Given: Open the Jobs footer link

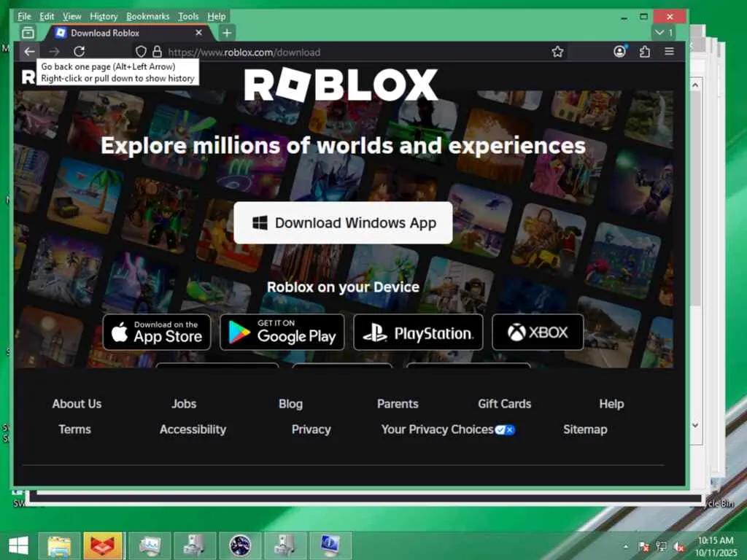Looking at the screenshot, I should [x=184, y=404].
